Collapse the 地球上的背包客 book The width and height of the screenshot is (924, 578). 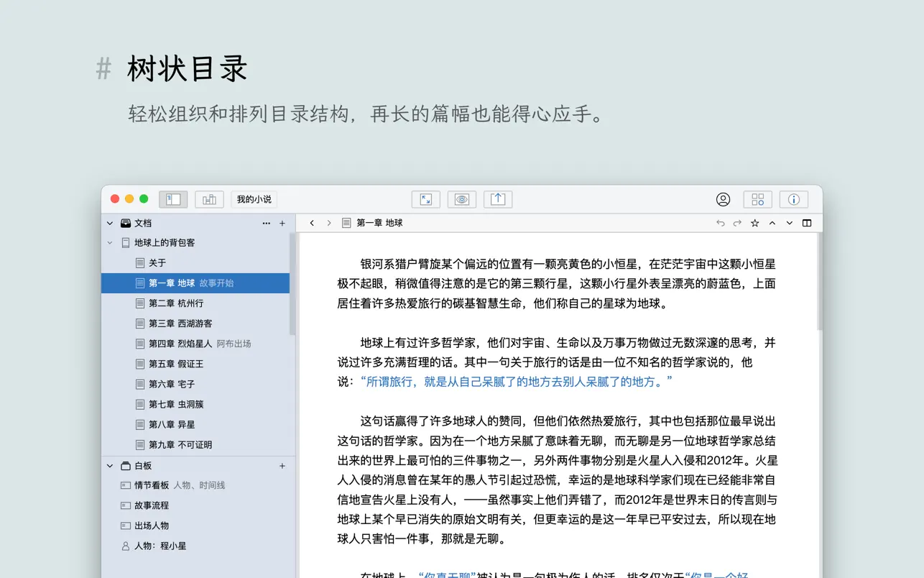110,243
